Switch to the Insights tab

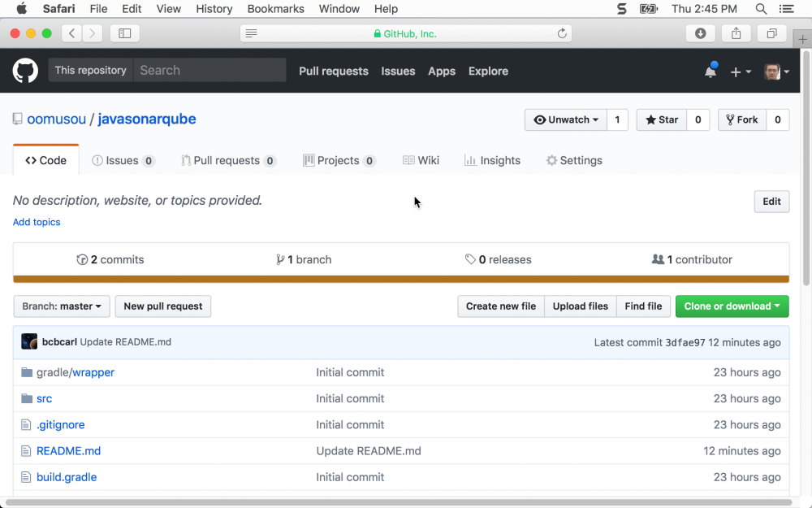coord(492,160)
